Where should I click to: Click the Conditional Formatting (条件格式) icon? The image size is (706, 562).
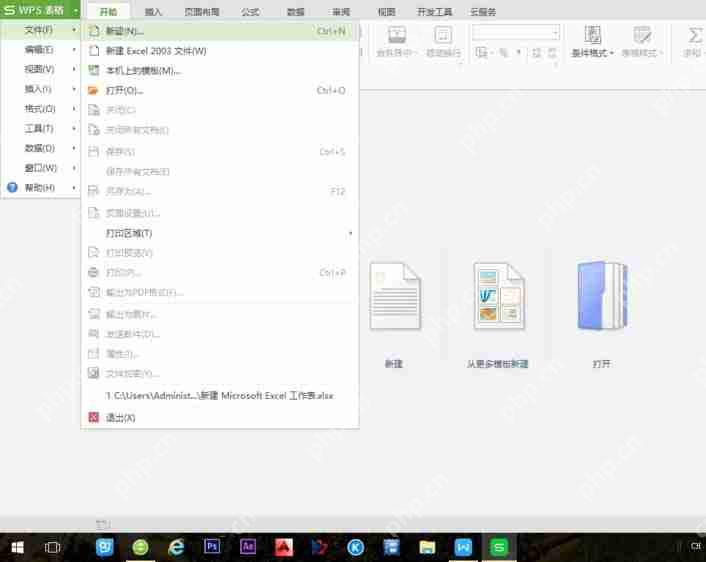click(x=592, y=35)
